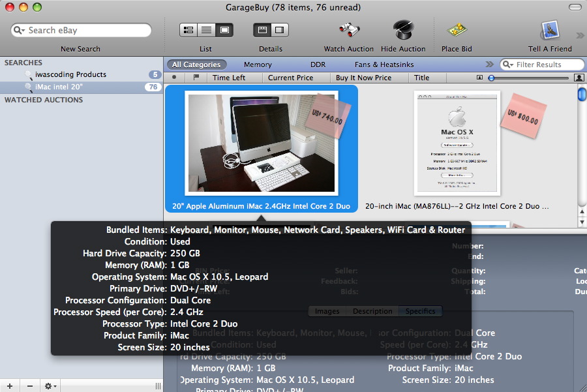The height and width of the screenshot is (392, 587).
Task: Open the Filter Results magnifier dropdown
Action: coord(507,65)
